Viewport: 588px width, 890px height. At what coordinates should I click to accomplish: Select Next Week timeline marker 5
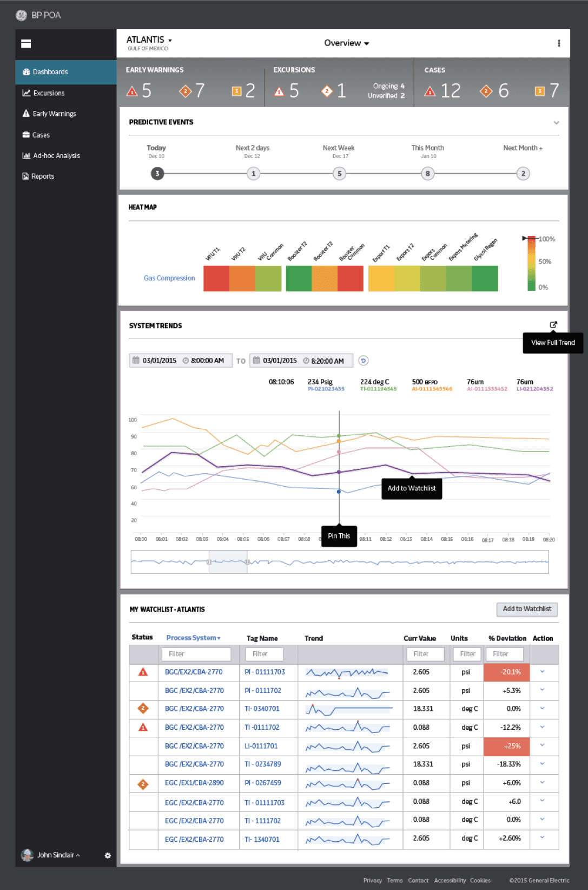339,174
